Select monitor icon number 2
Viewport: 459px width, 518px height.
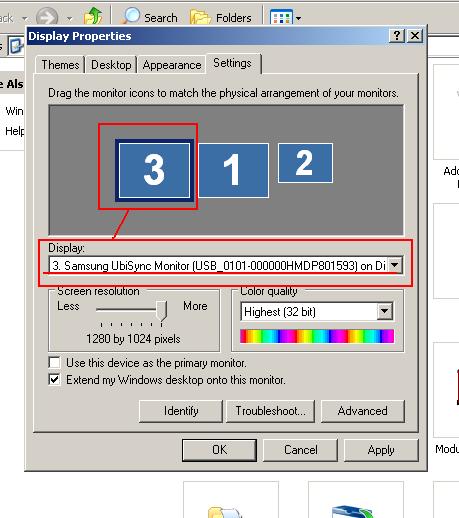pyautogui.click(x=305, y=163)
